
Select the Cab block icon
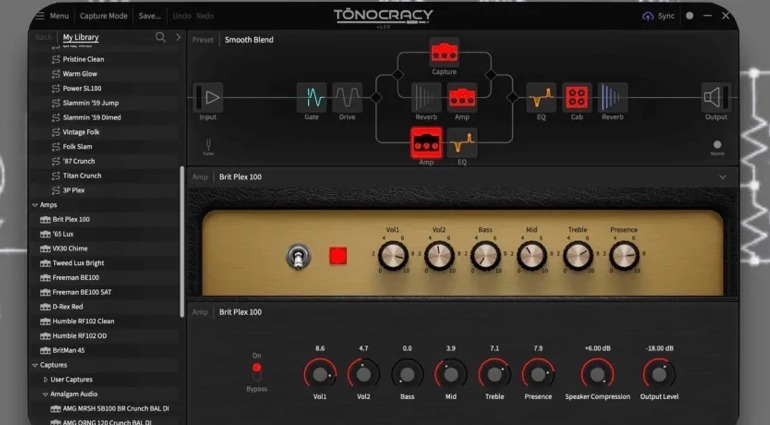(577, 97)
